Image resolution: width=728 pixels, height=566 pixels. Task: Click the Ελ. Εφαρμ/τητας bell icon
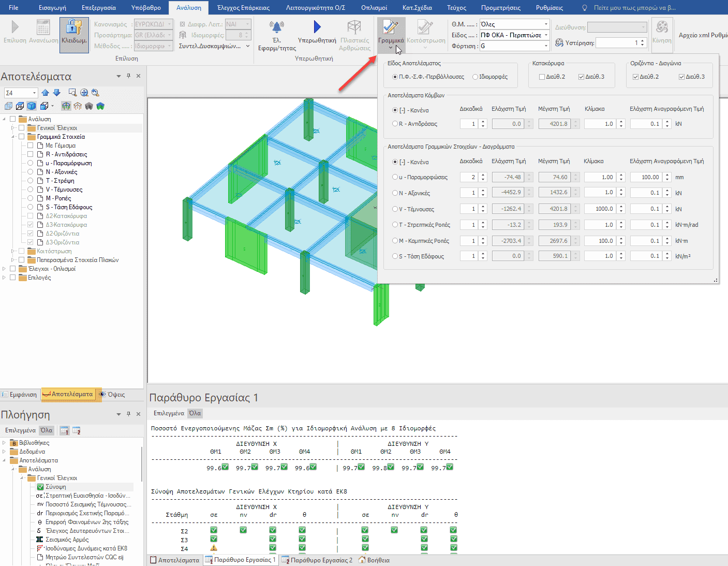coord(277,27)
